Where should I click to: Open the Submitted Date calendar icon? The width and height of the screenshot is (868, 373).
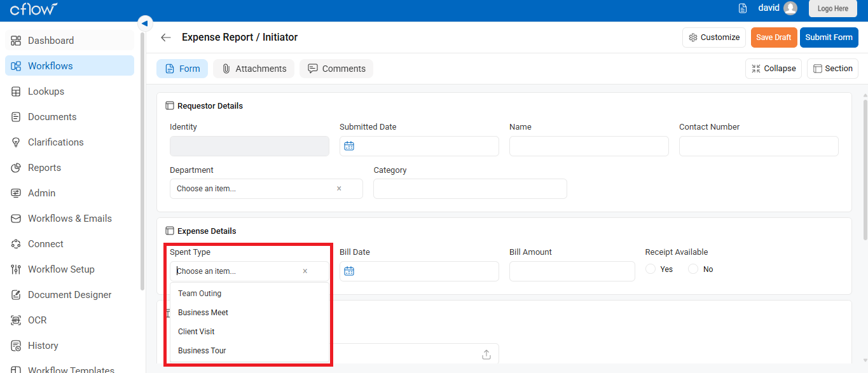click(x=348, y=146)
